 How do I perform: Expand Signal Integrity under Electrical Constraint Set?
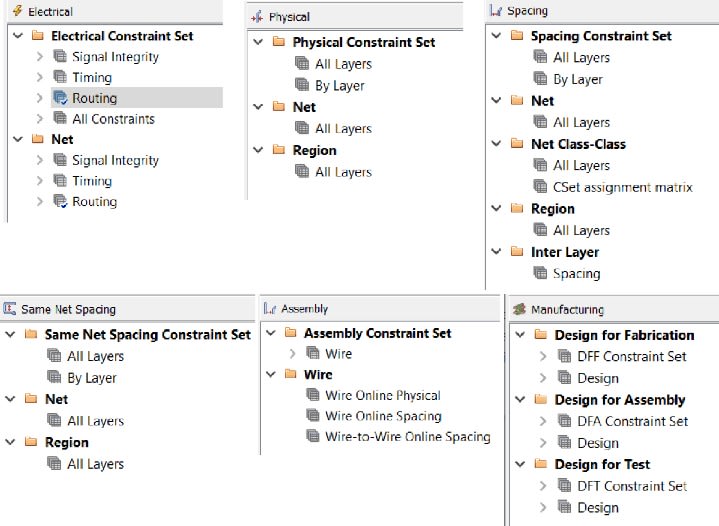40,57
